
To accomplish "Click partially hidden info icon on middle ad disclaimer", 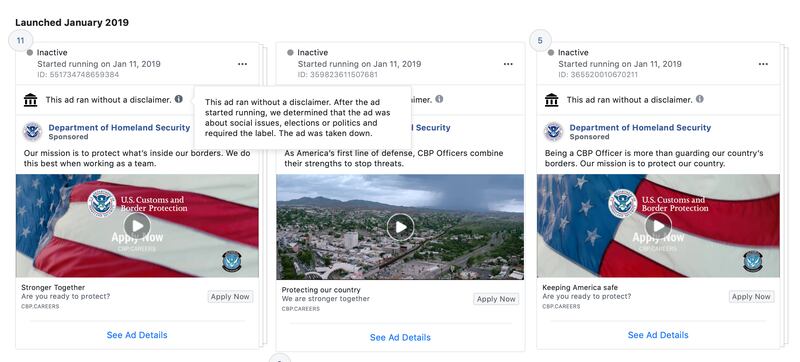I will (x=439, y=99).
